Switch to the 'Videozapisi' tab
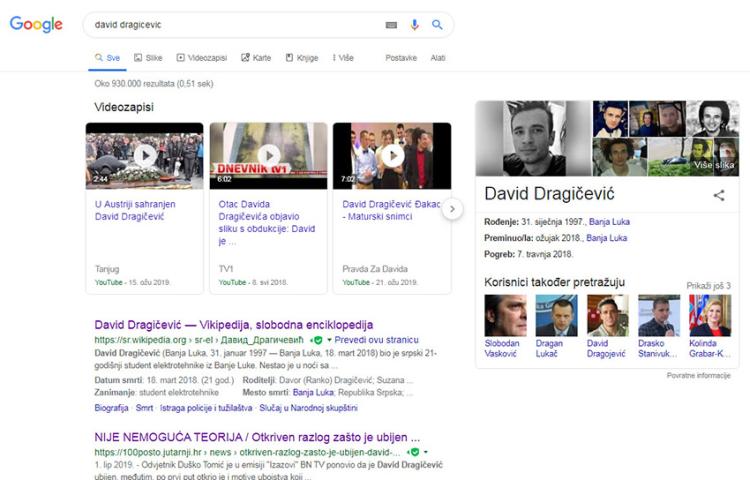 tap(201, 58)
